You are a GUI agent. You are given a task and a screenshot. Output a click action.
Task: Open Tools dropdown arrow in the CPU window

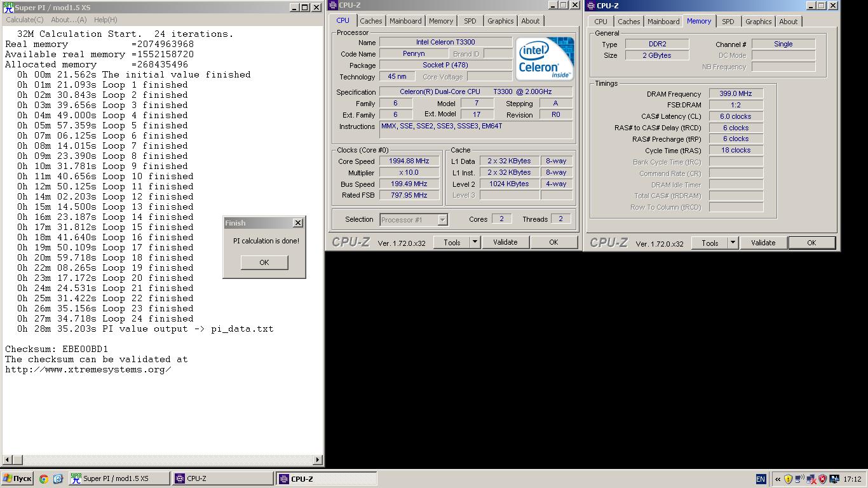point(475,242)
